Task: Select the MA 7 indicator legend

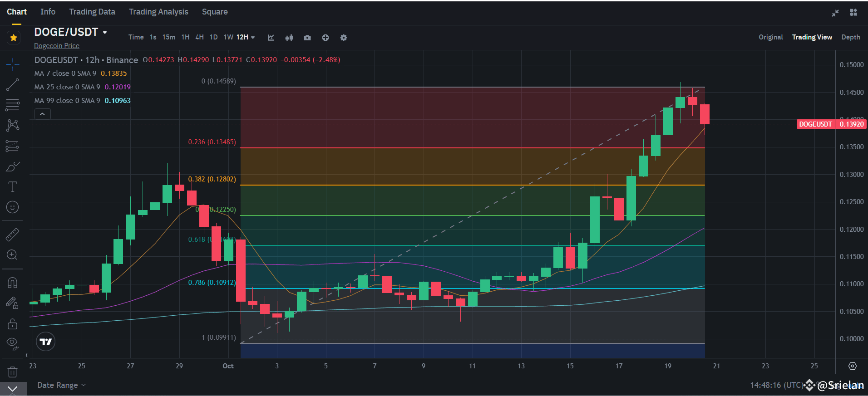Action: click(81, 73)
